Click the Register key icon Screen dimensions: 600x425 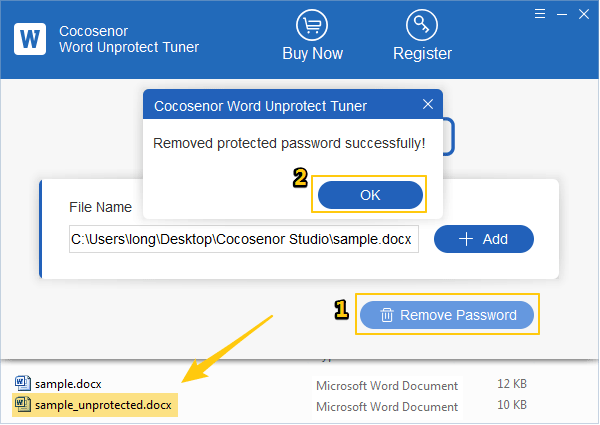coord(422,25)
